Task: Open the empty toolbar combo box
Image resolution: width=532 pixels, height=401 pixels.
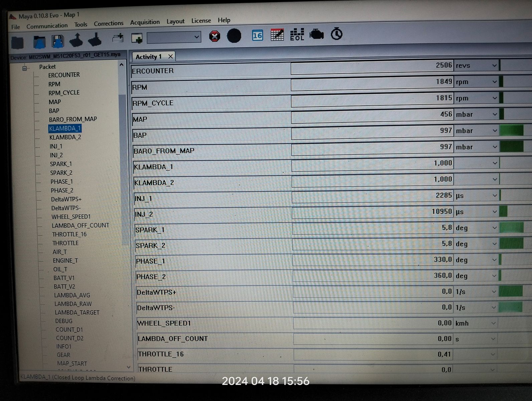Action: (174, 37)
